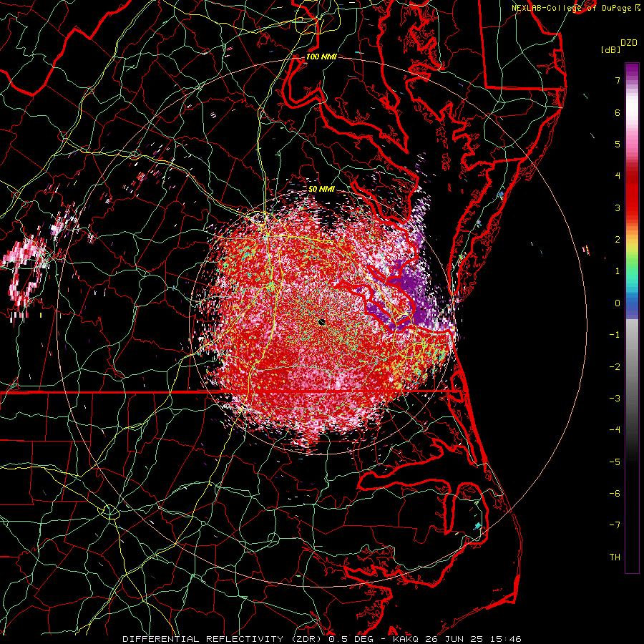This screenshot has width=644, height=644.
Task: Click the -1 value on the color scale
Action: coord(615,335)
